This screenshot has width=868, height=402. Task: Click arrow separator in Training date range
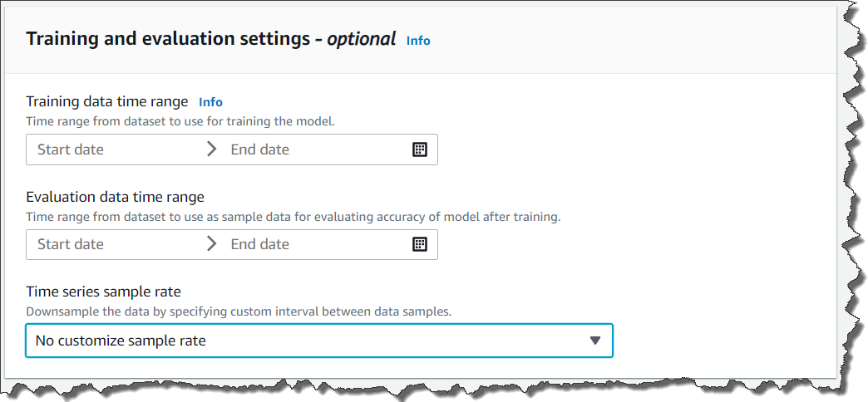[211, 150]
